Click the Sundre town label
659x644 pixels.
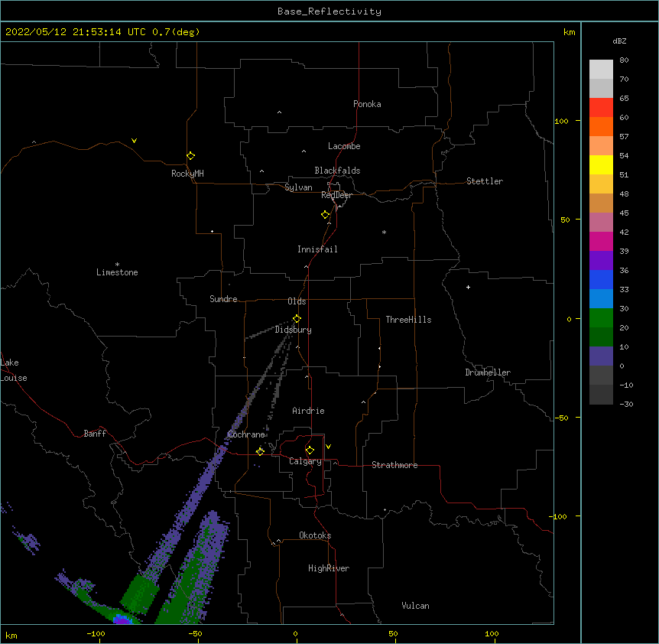223,299
